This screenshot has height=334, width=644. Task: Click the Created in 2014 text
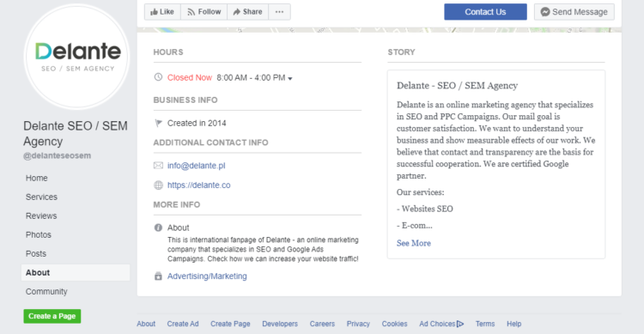click(x=197, y=124)
